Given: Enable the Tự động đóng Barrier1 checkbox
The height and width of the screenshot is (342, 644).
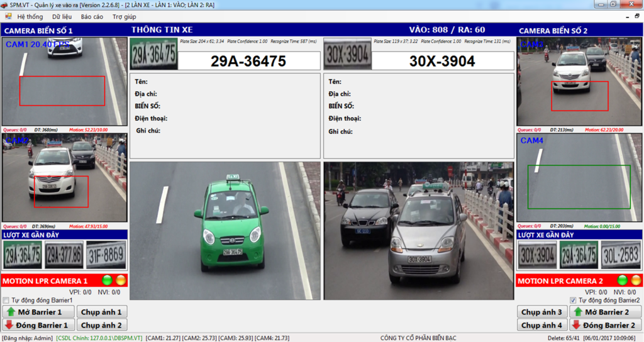Looking at the screenshot, I should pyautogui.click(x=6, y=301).
